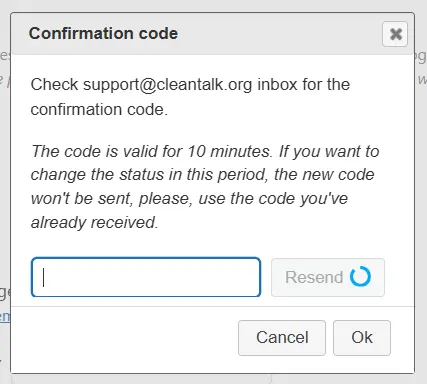Focus the confirmation code input field

point(146,277)
